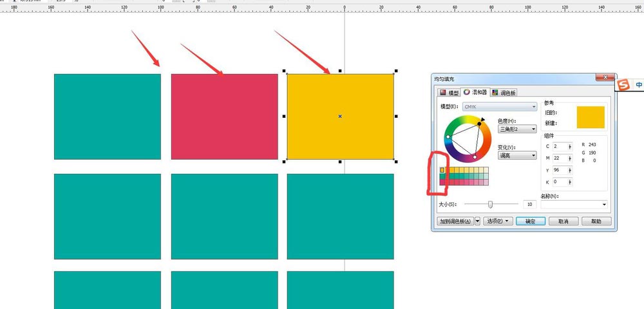Screen dimensions: 644x309
Task: Click the Sogou input method icon
Action: pos(624,85)
